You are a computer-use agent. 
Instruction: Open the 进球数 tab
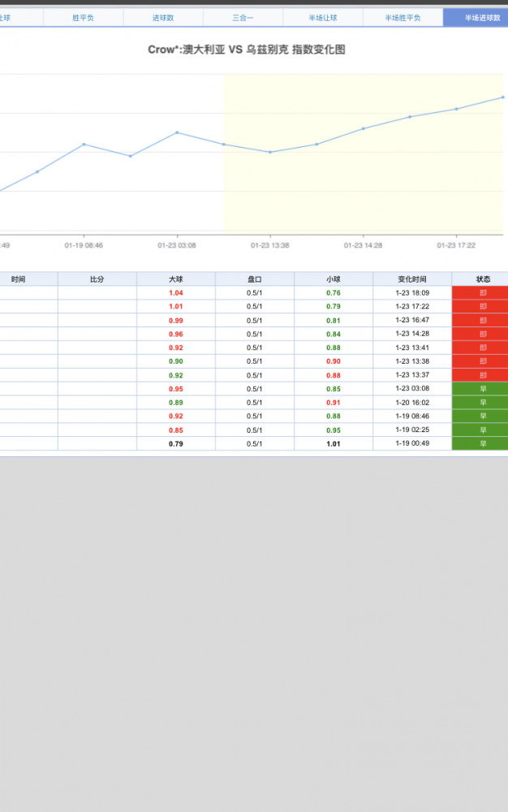click(163, 18)
